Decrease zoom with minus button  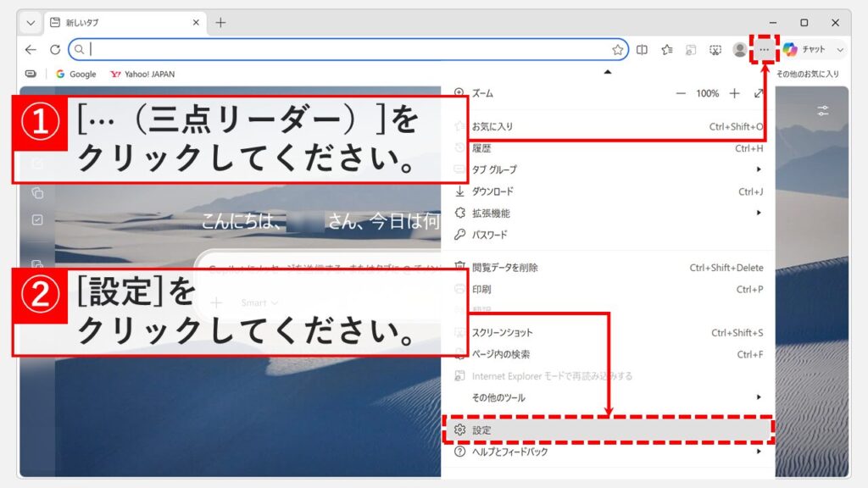point(681,93)
